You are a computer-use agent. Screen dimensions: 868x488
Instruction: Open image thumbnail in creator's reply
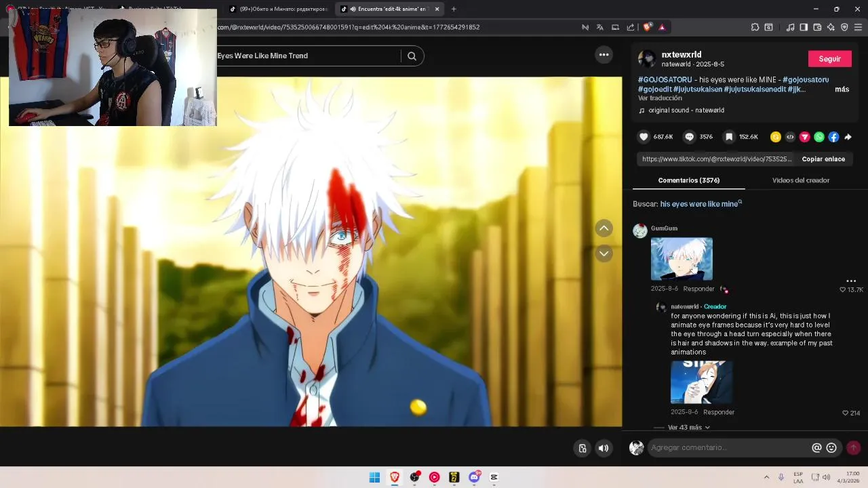click(x=701, y=382)
